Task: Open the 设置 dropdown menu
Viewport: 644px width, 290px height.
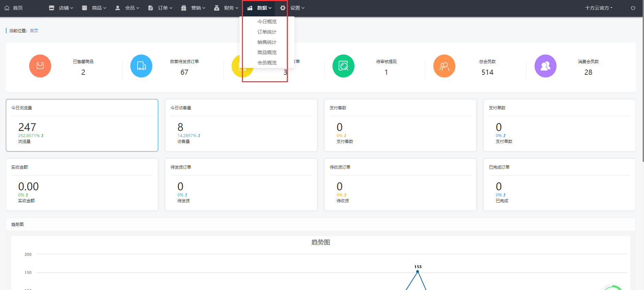Action: pos(297,8)
